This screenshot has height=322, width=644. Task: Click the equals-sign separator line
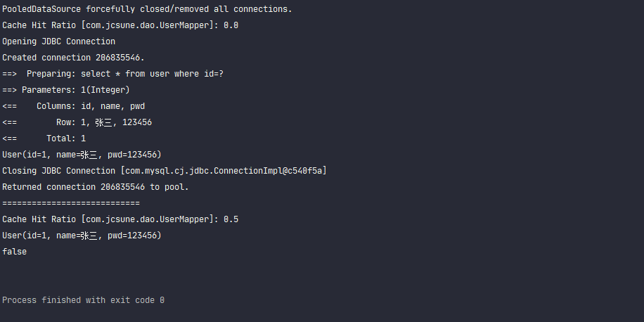[71, 203]
